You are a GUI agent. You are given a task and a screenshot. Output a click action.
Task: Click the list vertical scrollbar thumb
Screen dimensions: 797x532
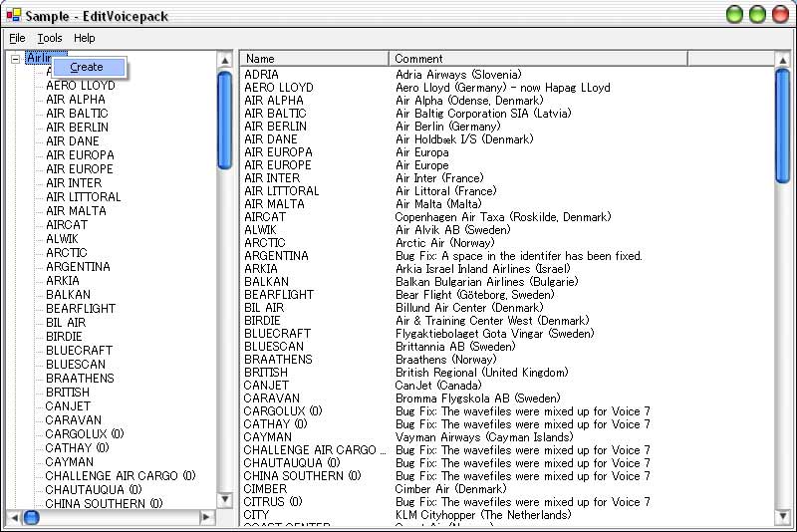(782, 126)
